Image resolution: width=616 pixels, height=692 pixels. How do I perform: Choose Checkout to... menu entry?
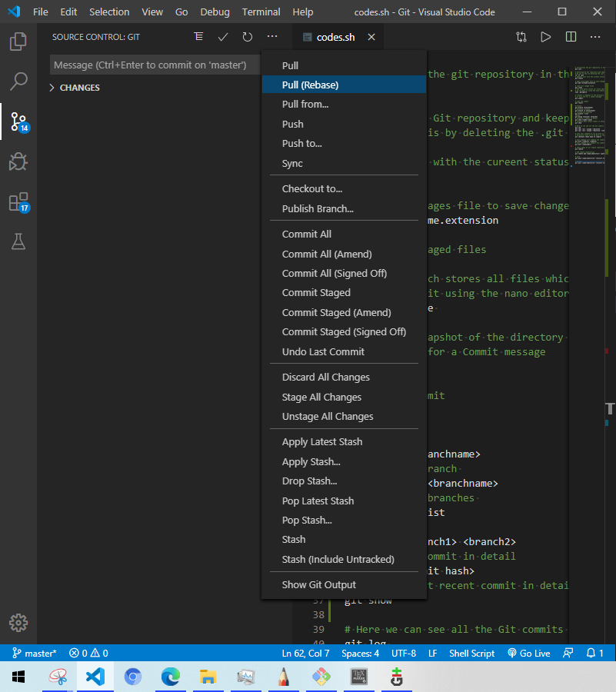(x=345, y=189)
